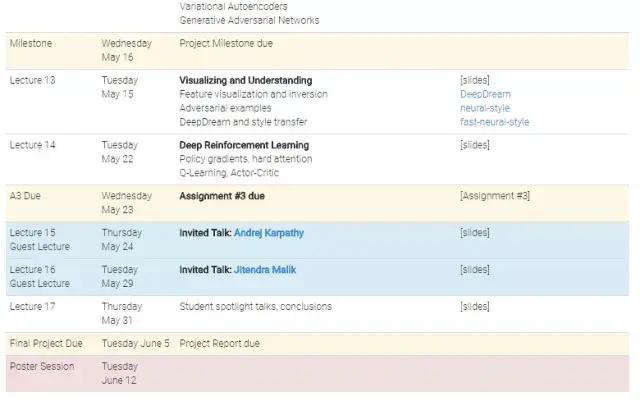Image resolution: width=640 pixels, height=410 pixels.
Task: Click the Project Report due text
Action: 219,343
